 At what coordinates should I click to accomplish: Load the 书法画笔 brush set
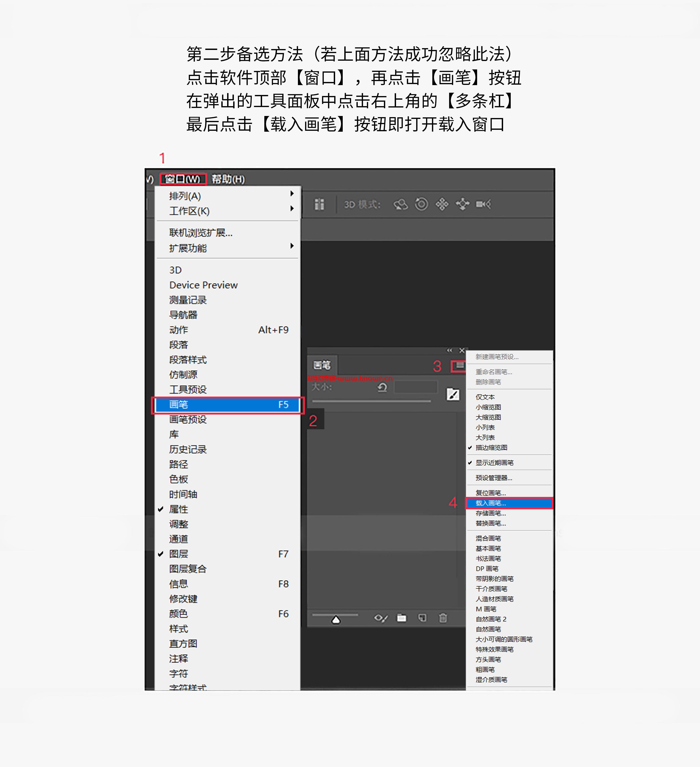click(x=509, y=559)
